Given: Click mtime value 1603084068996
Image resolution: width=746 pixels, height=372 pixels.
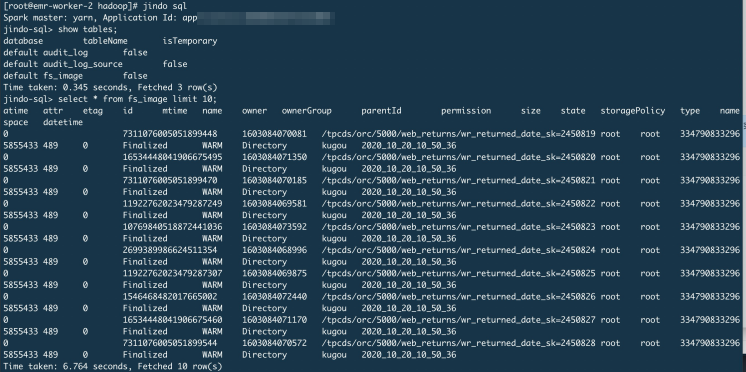Looking at the screenshot, I should click(x=275, y=250).
